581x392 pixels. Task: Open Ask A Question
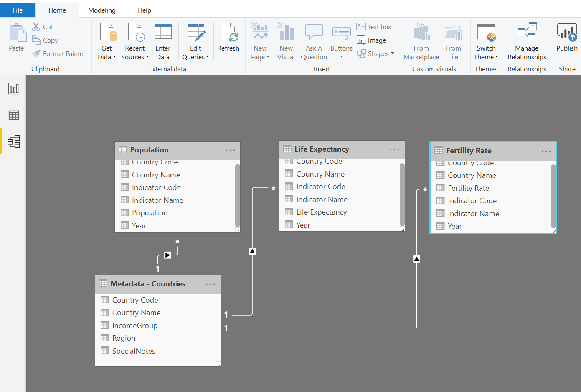click(x=314, y=40)
